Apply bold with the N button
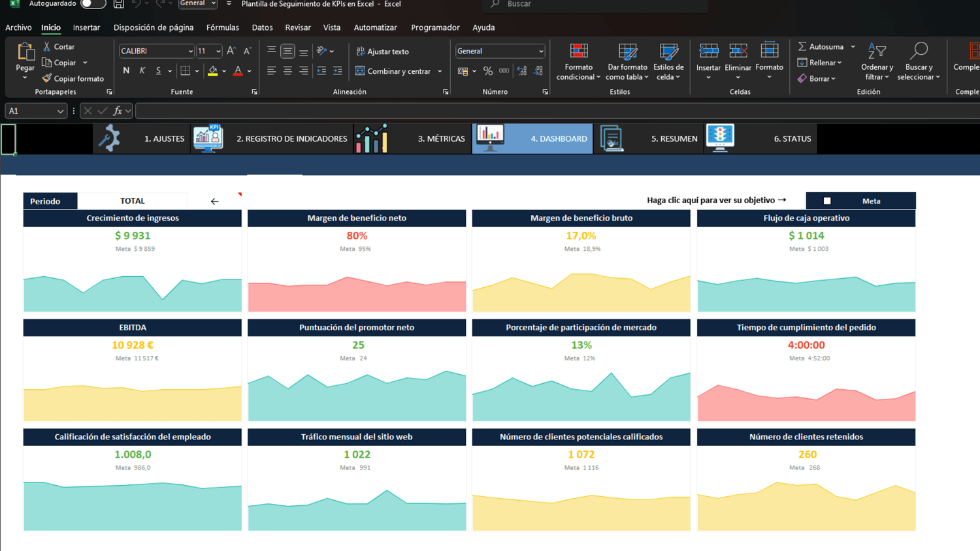980x551 pixels. 126,71
